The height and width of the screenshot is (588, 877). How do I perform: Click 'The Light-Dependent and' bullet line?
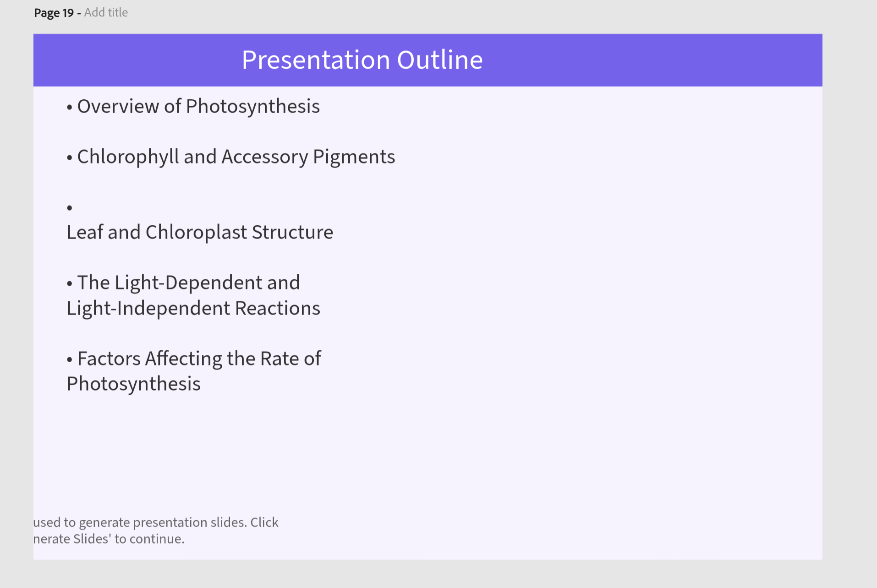183,283
